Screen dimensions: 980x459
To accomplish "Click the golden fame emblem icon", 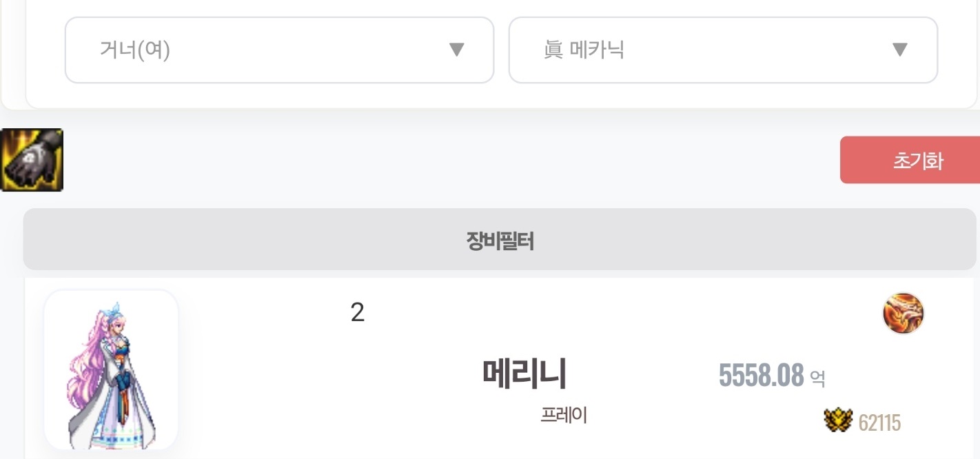I will point(838,420).
